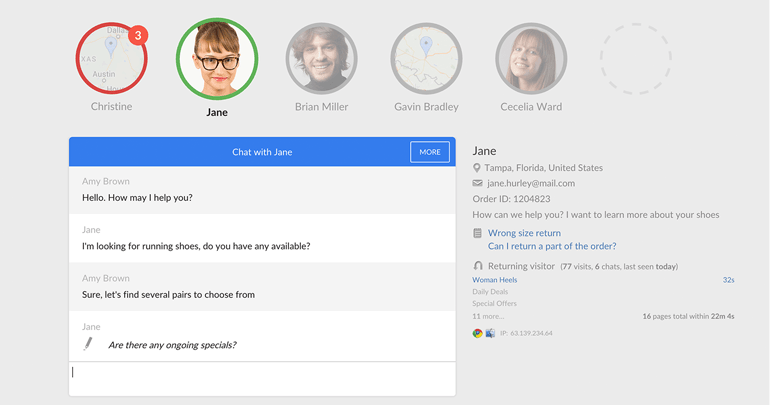The width and height of the screenshot is (770, 405).
Task: Click '16 pages total within 22m 4s' text
Action: click(688, 316)
